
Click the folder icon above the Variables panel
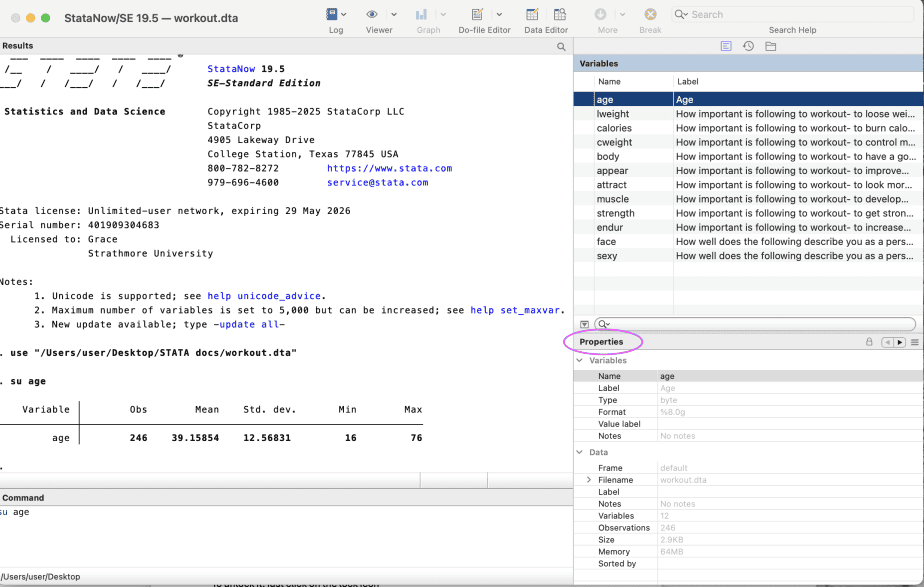[x=770, y=45]
